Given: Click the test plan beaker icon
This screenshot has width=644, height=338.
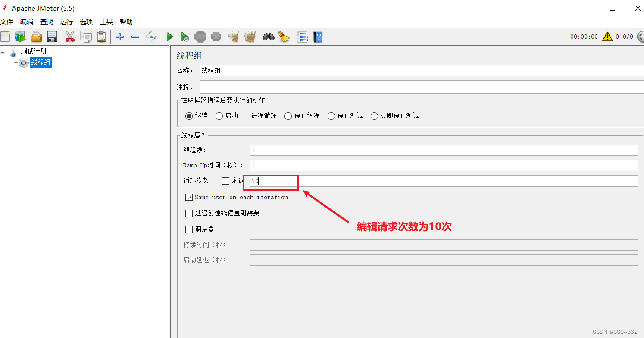Looking at the screenshot, I should pyautogui.click(x=13, y=52).
